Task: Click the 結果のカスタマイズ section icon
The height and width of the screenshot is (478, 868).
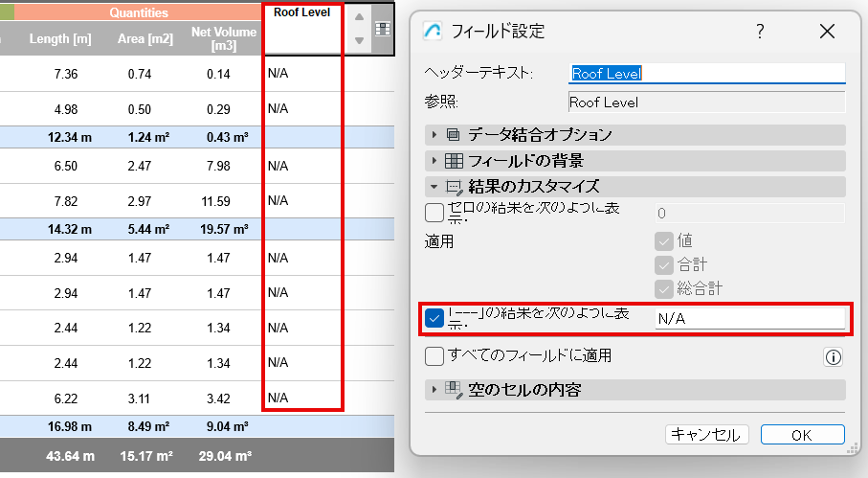Action: [454, 187]
